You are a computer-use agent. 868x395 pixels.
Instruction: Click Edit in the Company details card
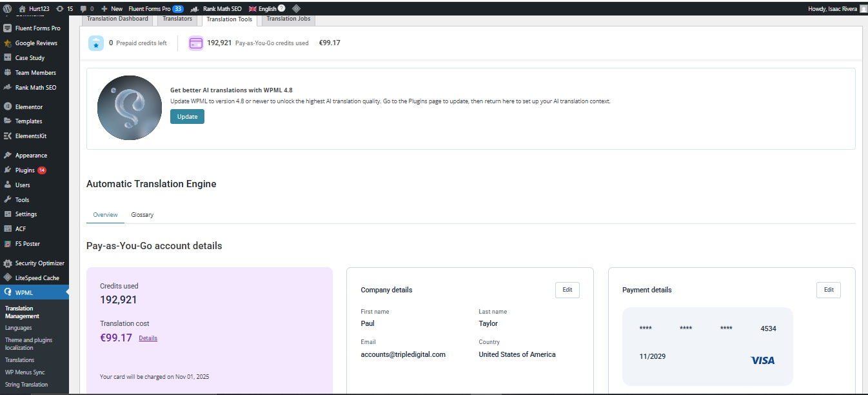point(567,290)
